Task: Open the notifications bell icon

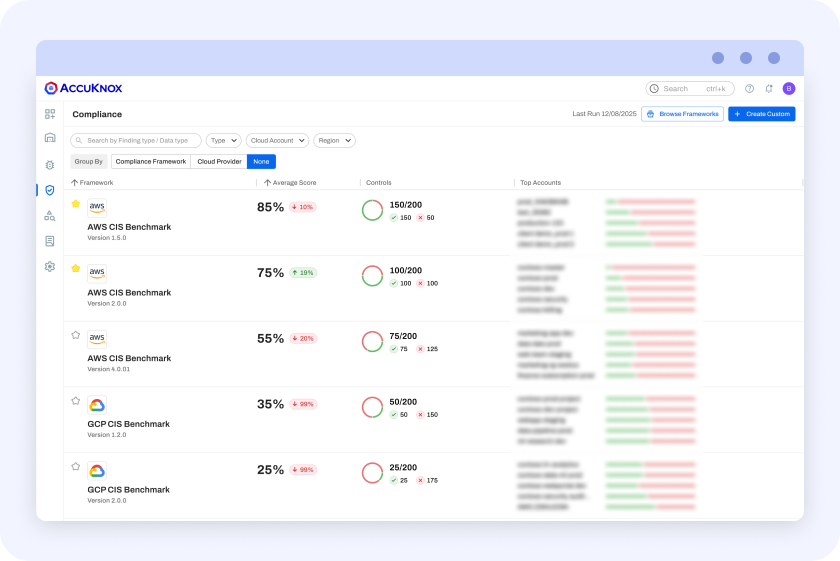Action: coord(769,88)
